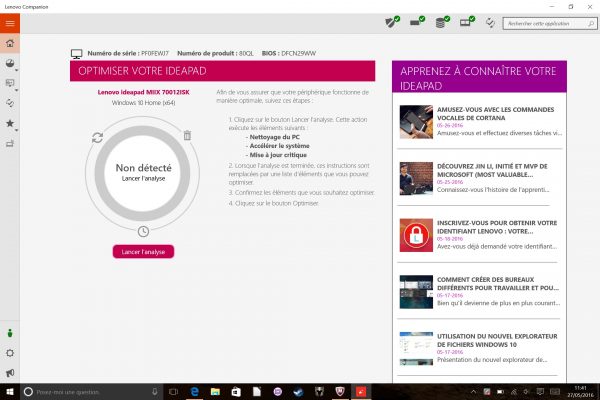The height and width of the screenshot is (400, 600).
Task: Click the APPRENEZ À CONNAÎTRE VOTRE IDEAPAD header
Action: (x=478, y=78)
